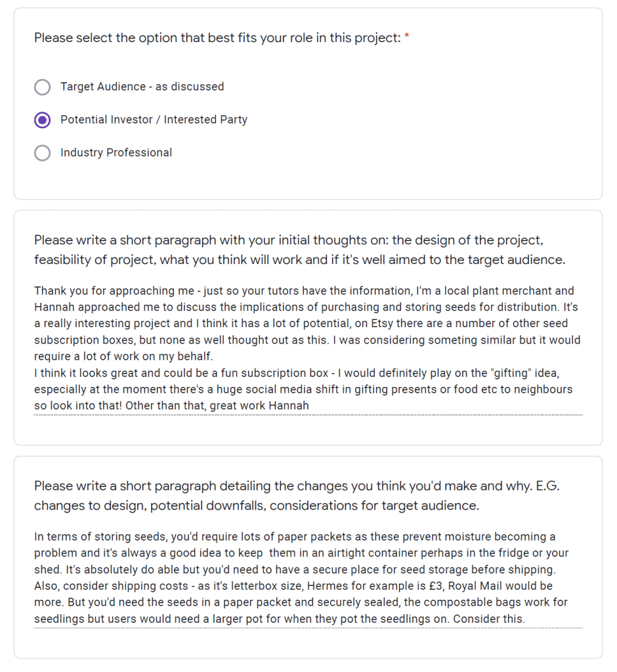
Task: Select the Industry Professional radio button
Action: tap(42, 153)
